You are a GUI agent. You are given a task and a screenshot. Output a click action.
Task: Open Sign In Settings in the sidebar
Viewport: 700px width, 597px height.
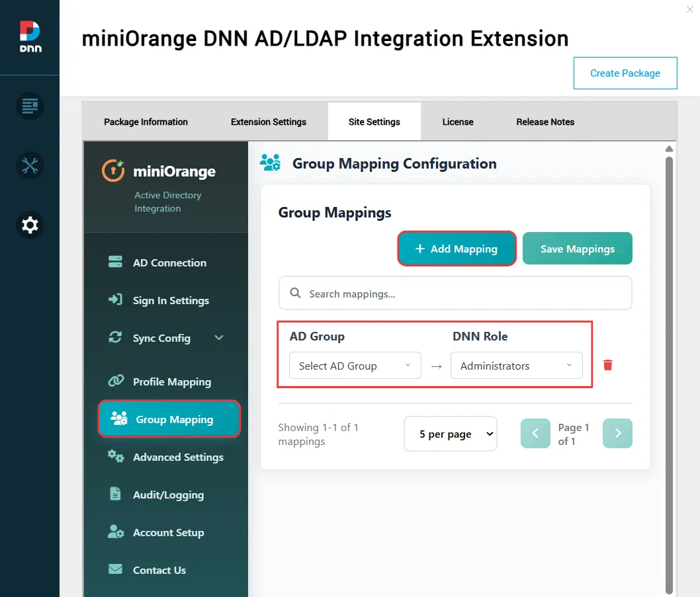coord(169,300)
